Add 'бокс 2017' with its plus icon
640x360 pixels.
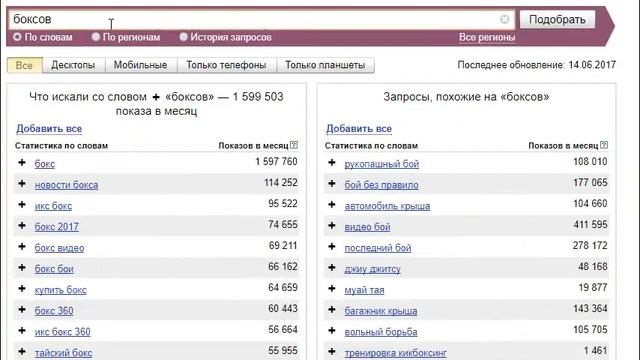[22, 226]
